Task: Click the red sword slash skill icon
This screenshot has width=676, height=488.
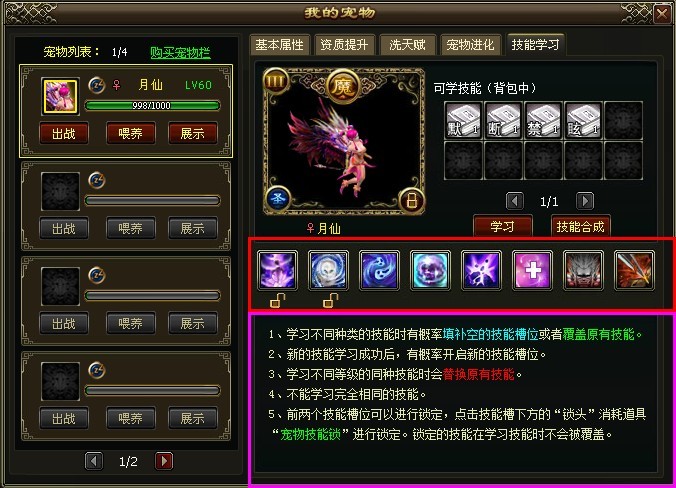Action: tap(634, 270)
